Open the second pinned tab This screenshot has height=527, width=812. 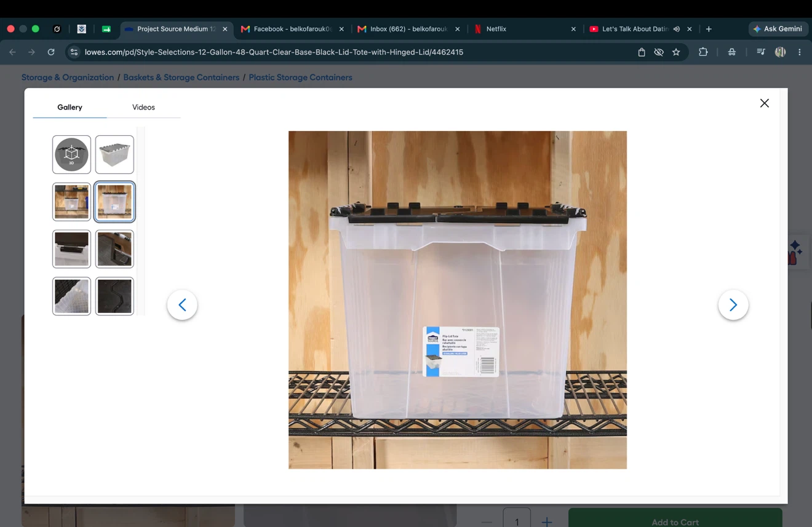click(81, 29)
